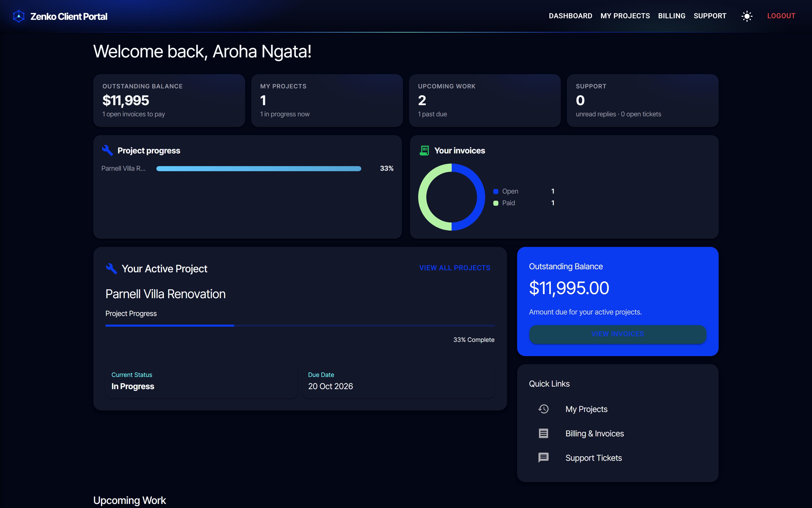Image resolution: width=812 pixels, height=508 pixels.
Task: Click the '33%' value in Project progress
Action: (x=386, y=168)
